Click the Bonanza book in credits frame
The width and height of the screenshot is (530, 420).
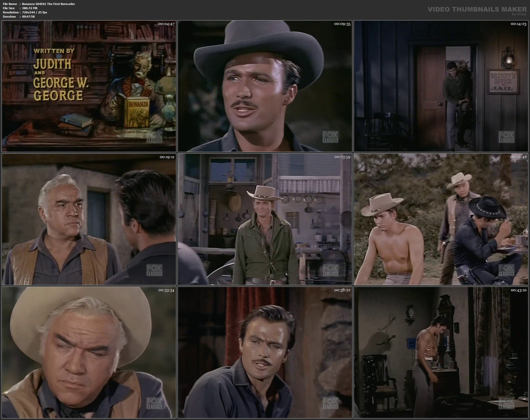point(138,113)
